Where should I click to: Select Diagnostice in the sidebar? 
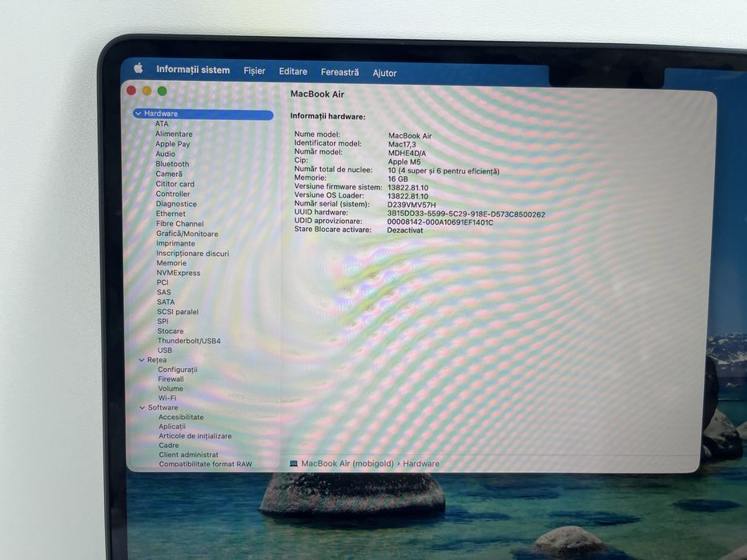click(x=176, y=204)
